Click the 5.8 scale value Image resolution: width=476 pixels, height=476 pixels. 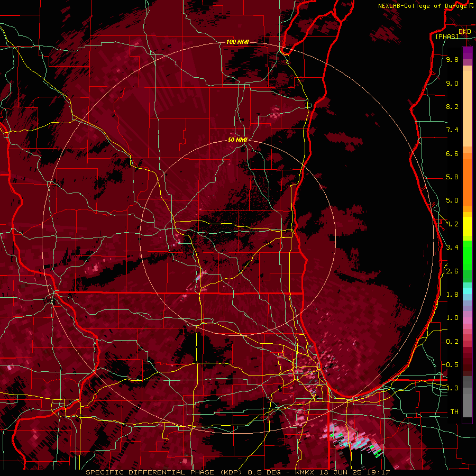452,177
